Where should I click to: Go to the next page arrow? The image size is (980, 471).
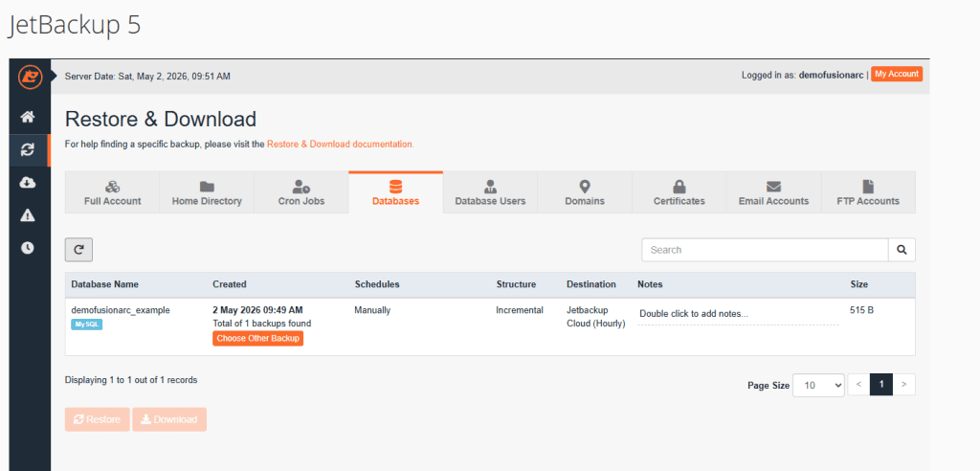click(x=904, y=385)
